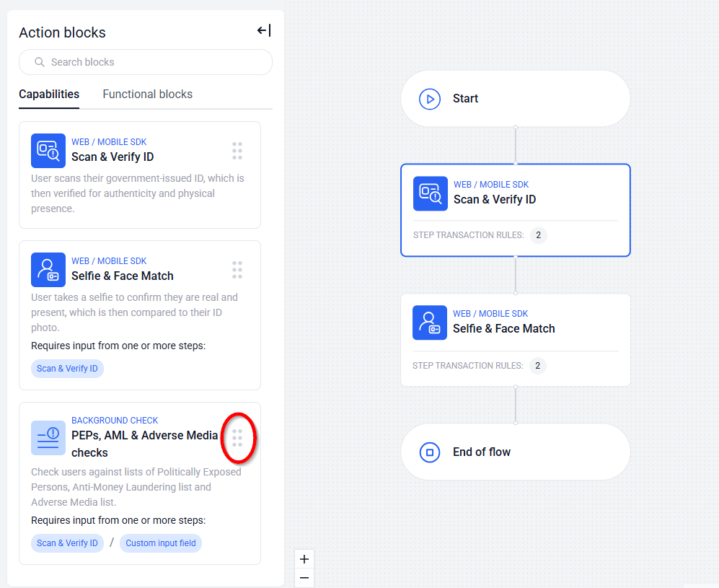Click Scan & Verify ID tag under PEPs block
This screenshot has height=588, width=719.
pyautogui.click(x=67, y=543)
